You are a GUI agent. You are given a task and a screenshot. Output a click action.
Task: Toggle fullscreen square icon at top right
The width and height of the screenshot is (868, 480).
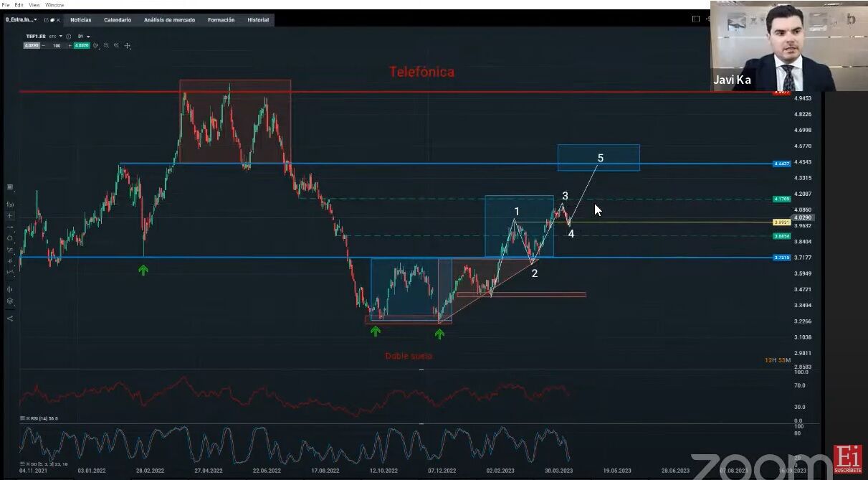click(x=695, y=19)
